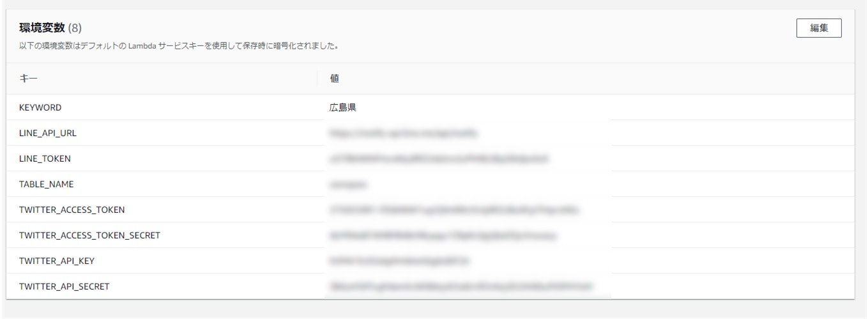Screen dimensions: 868x319
Task: Click the blurred TWITTER_API_SECRET value
Action: point(461,286)
